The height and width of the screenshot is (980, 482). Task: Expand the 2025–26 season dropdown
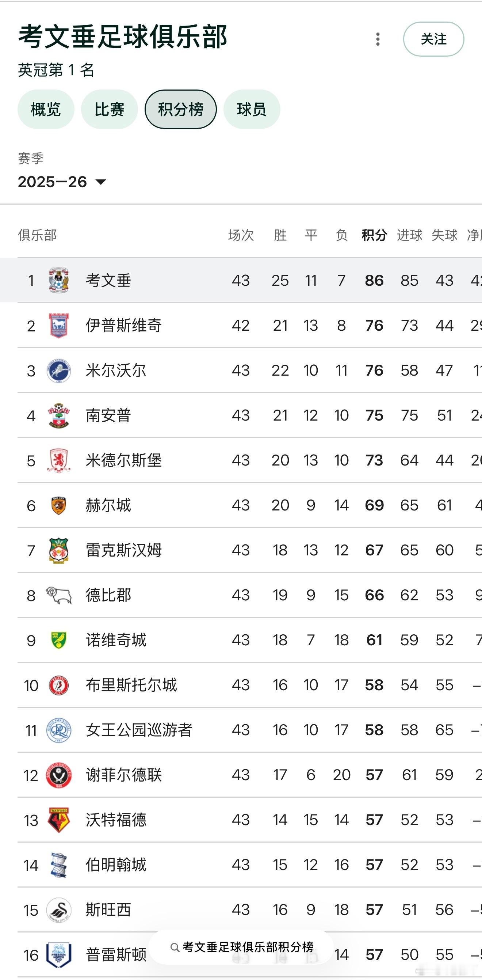coord(62,182)
